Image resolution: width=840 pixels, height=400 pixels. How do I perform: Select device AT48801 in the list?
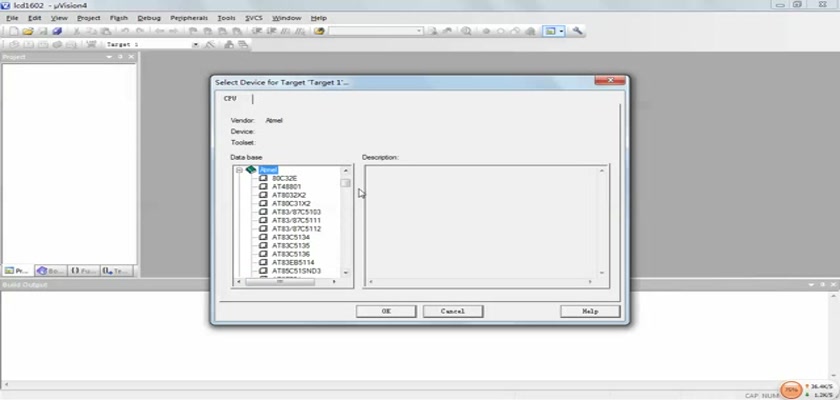click(x=287, y=187)
